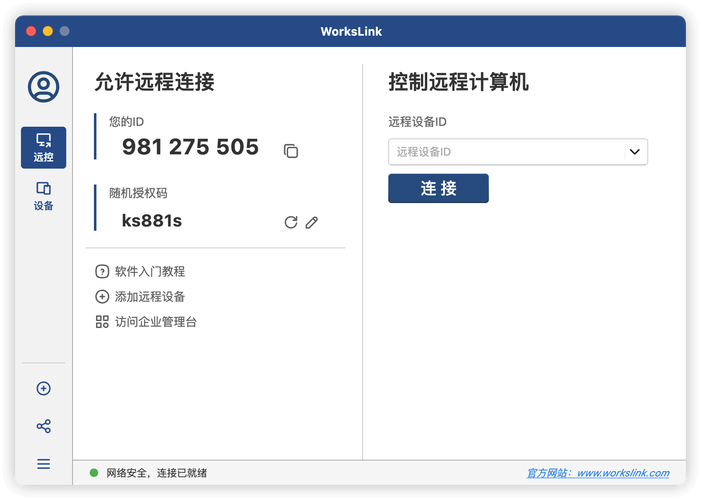
Task: Open 软件入门教程 tutorial link
Action: tap(149, 271)
